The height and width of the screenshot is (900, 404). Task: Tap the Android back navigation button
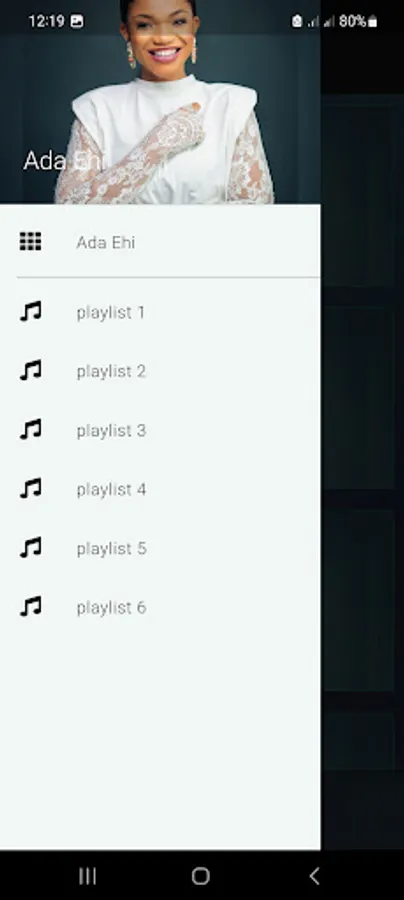pos(314,875)
